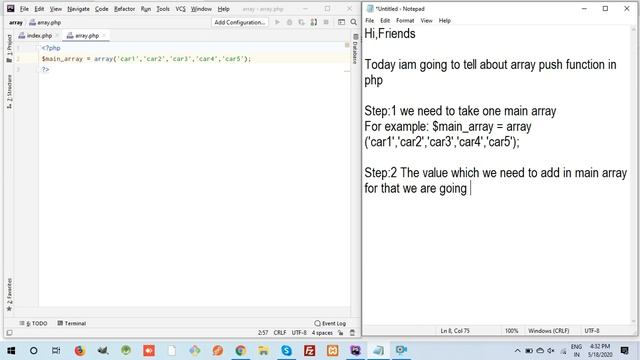Image resolution: width=640 pixels, height=360 pixels.
Task: Open Notepad File menu
Action: [369, 20]
